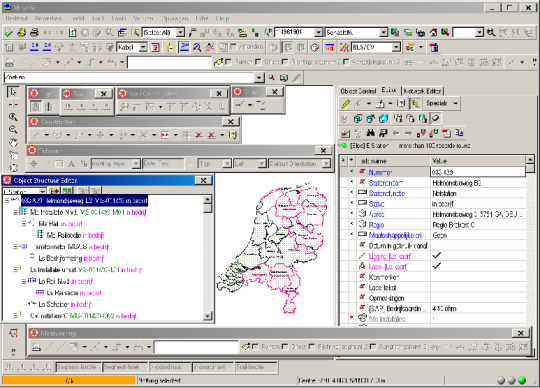Open the Special dropdown in editor panel

[456, 103]
